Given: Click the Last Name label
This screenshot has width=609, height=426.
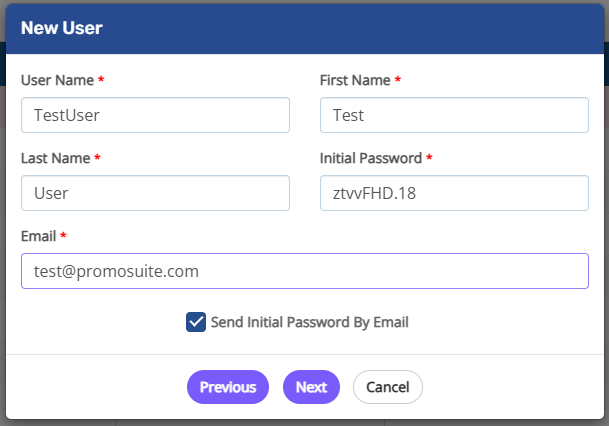Looking at the screenshot, I should [56, 158].
